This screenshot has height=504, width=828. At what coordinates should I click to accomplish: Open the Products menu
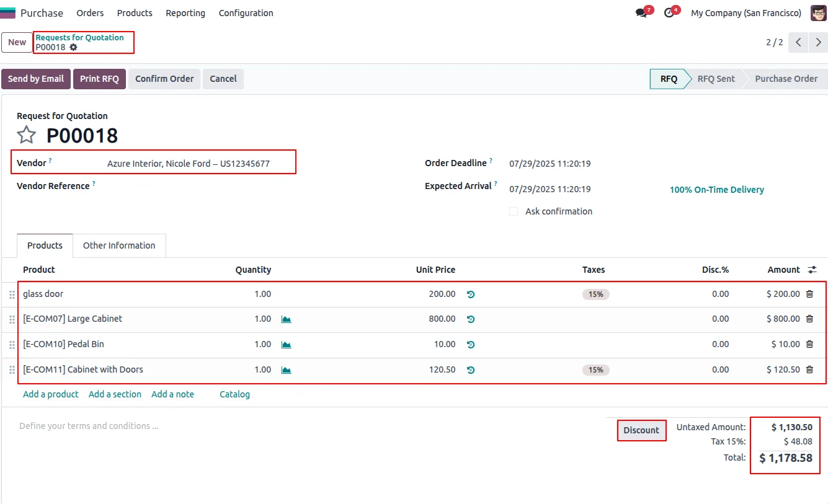coord(135,13)
